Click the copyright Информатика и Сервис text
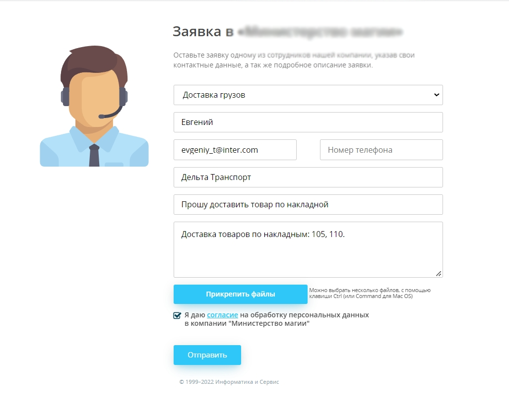The width and height of the screenshot is (509, 420). coord(229,382)
